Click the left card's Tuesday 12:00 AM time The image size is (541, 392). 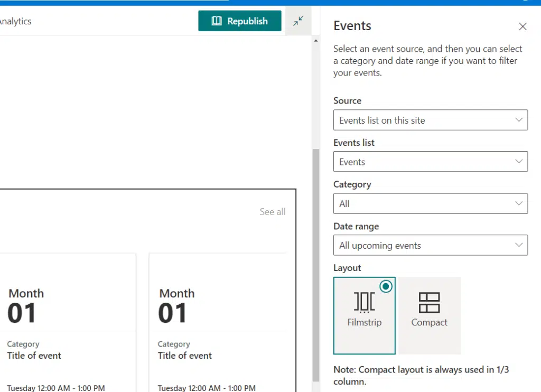[x=56, y=388]
